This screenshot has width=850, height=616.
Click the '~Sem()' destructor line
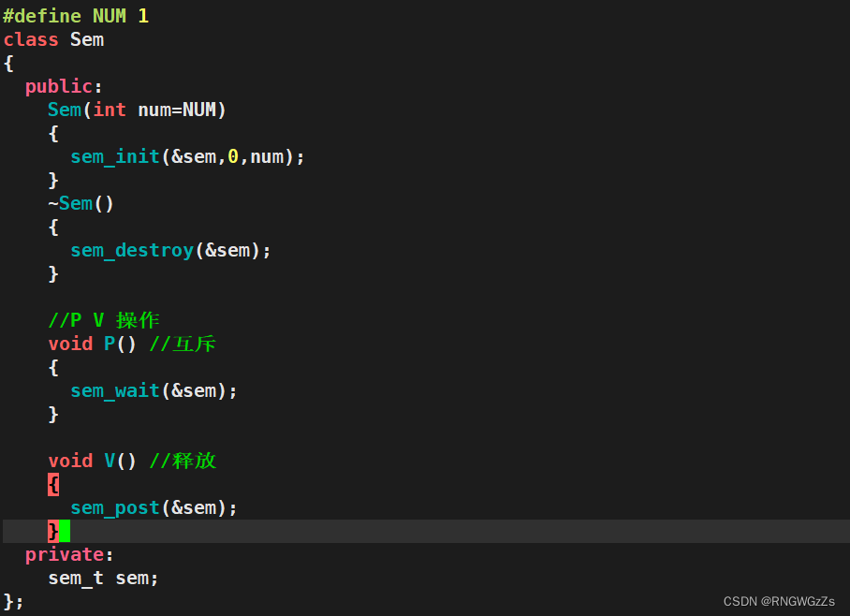[x=81, y=204]
